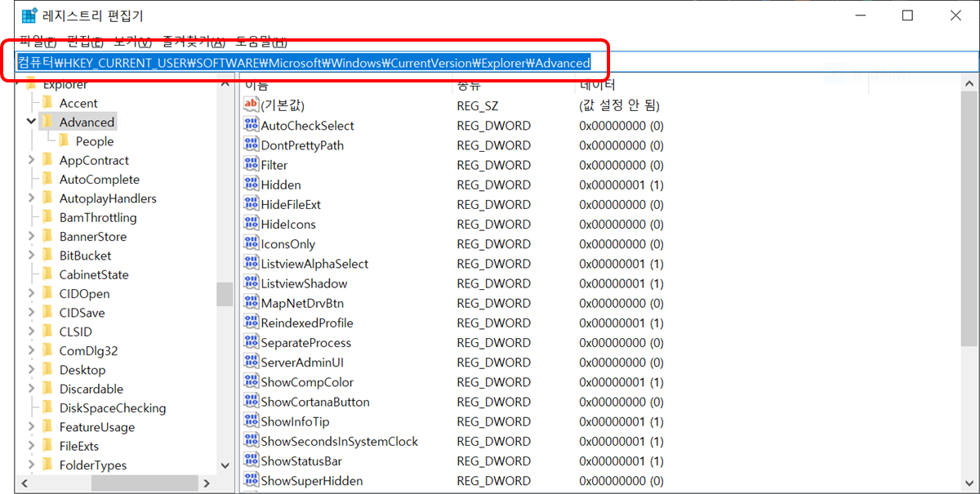Click the '(값 설정 안 됨)' data cell
Image resolution: width=980 pixels, height=494 pixels.
619,105
